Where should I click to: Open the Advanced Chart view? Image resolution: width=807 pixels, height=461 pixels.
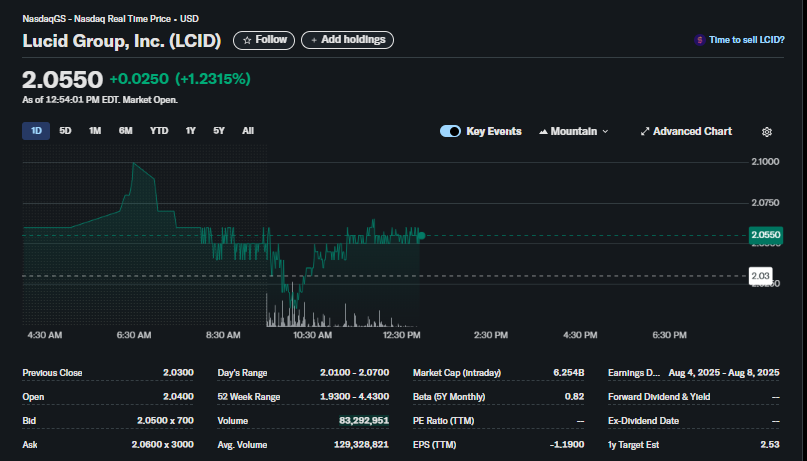(686, 131)
